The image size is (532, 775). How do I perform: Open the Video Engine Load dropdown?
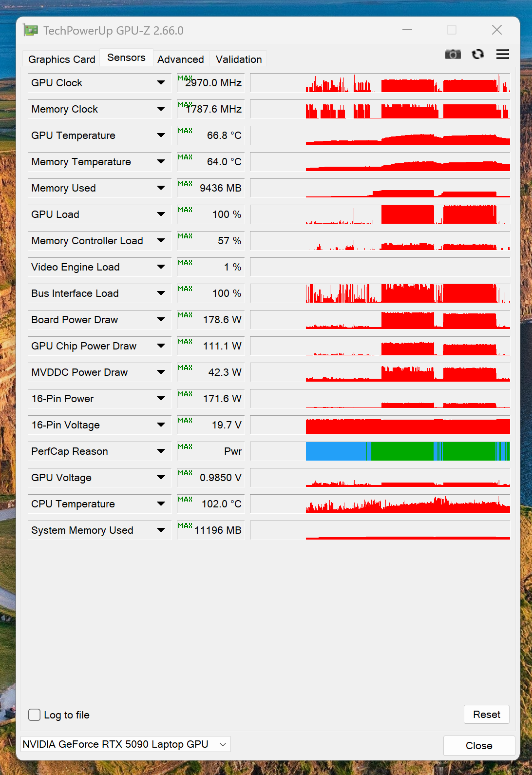[x=161, y=267]
